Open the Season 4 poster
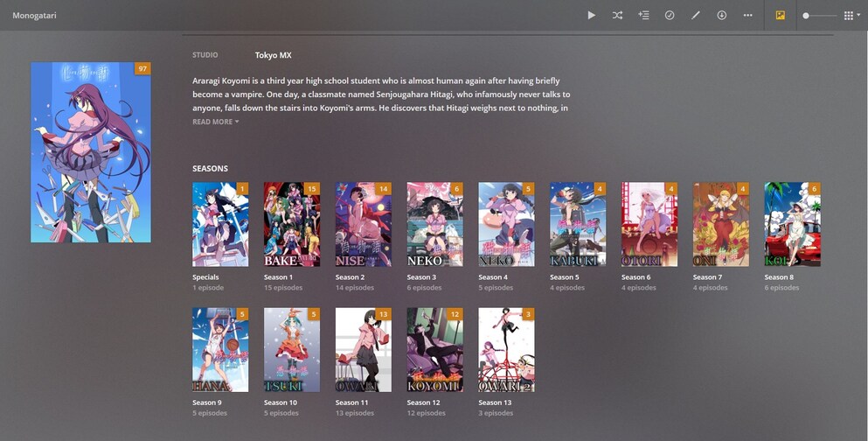Image resolution: width=868 pixels, height=441 pixels. [506, 224]
